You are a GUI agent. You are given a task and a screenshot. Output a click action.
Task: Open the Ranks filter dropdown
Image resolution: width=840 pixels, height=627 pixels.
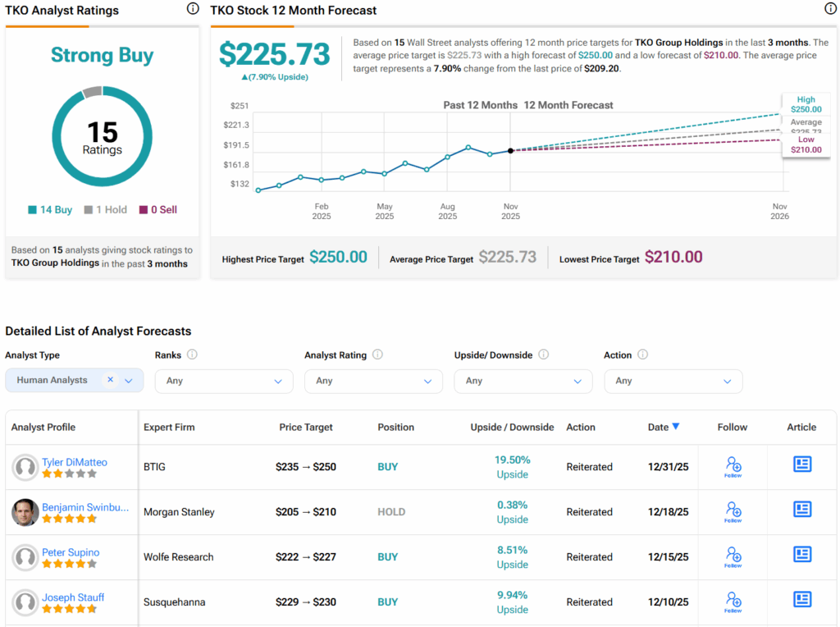(x=223, y=381)
